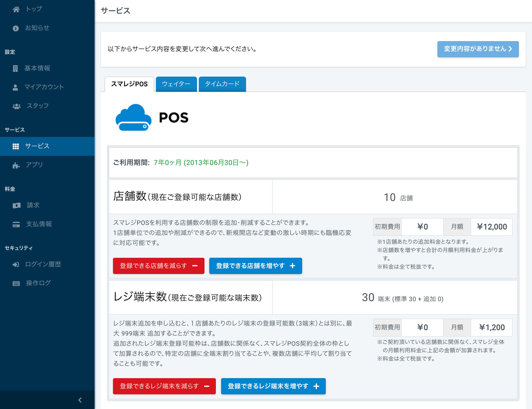The width and height of the screenshot is (532, 409).
Task: Go to 請求 billing page
Action: click(47, 205)
